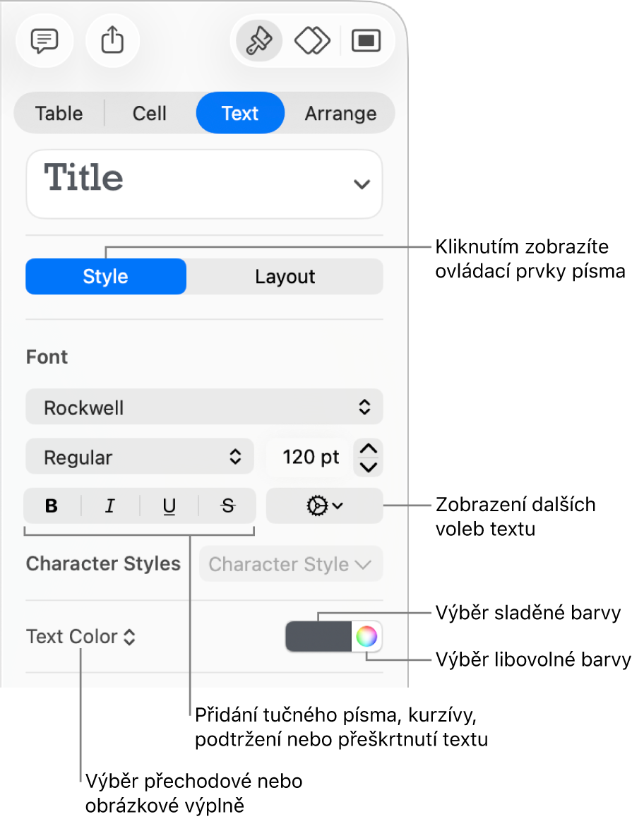
Task: Toggle strikethrough formatting
Action: tap(227, 506)
